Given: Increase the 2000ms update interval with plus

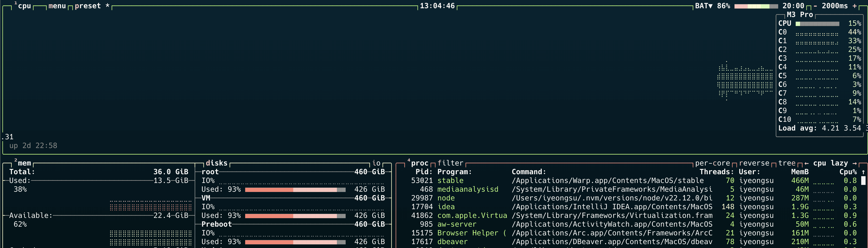Looking at the screenshot, I should 854,6.
